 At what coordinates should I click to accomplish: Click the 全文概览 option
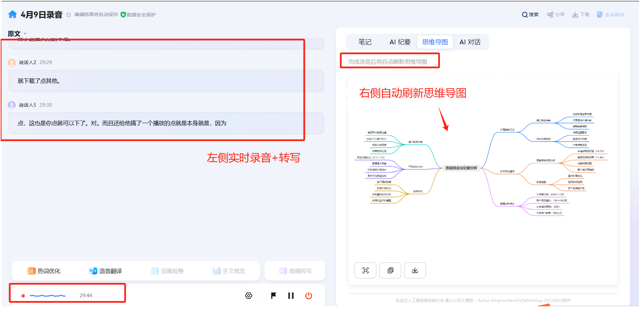229,271
